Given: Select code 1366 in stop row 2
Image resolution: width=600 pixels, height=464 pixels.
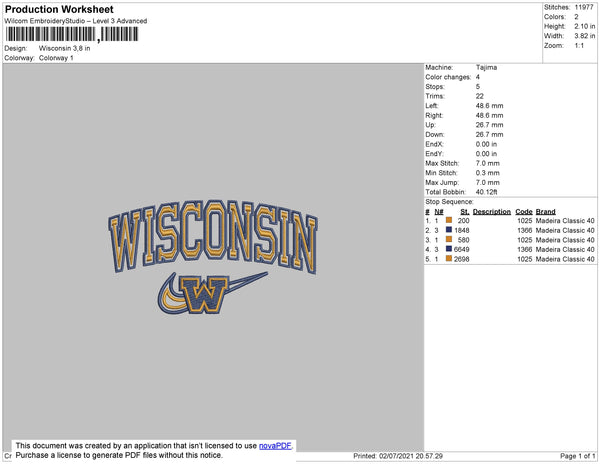Looking at the screenshot, I should click(525, 230).
